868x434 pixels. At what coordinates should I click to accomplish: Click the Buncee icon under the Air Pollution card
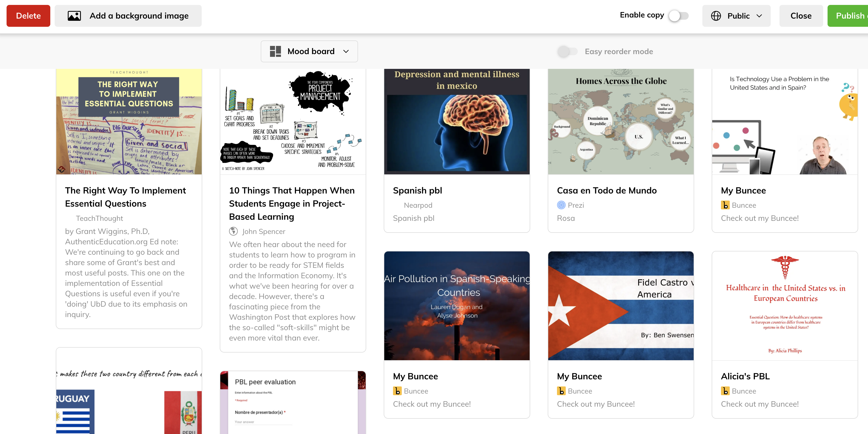coord(397,391)
